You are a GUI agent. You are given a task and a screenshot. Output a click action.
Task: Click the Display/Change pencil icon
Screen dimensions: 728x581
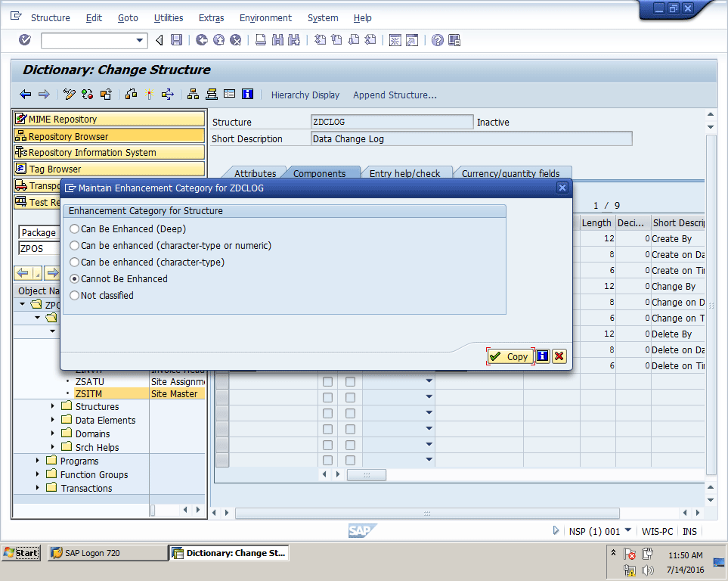point(70,95)
